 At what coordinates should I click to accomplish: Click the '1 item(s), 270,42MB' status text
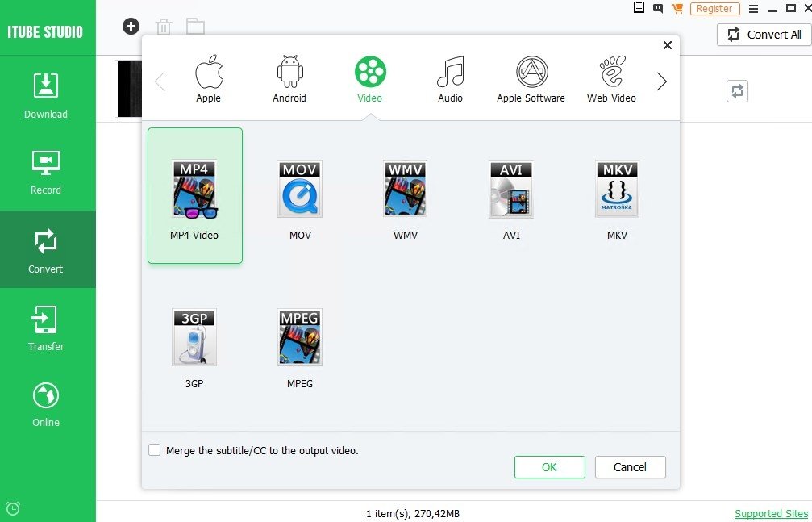tap(413, 513)
